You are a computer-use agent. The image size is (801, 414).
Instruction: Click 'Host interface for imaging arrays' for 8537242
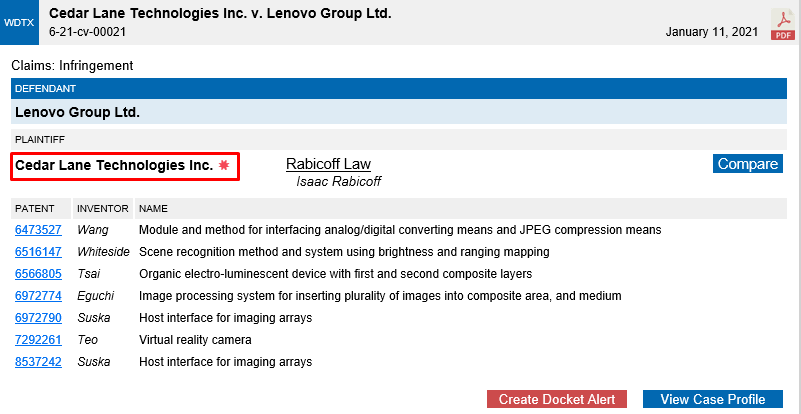(225, 362)
